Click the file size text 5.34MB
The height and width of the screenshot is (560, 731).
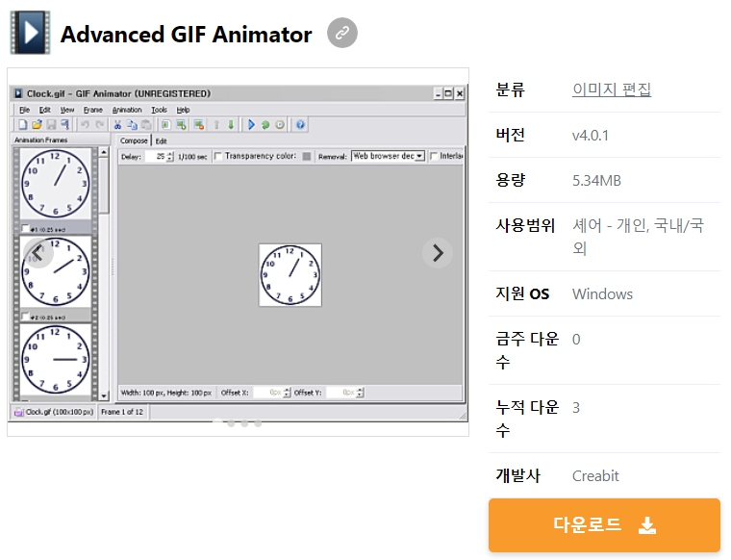tap(596, 181)
